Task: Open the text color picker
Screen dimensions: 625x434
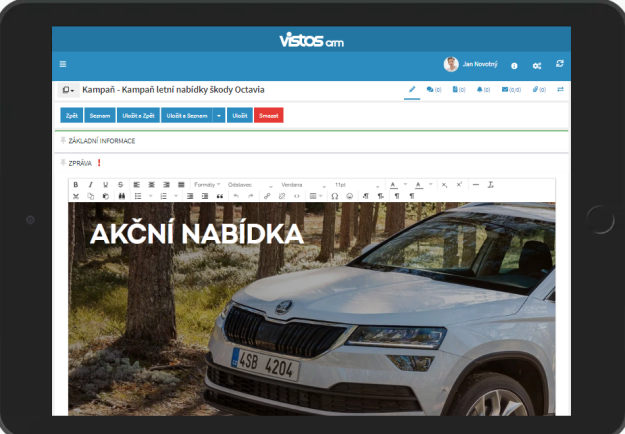Action: click(x=394, y=185)
